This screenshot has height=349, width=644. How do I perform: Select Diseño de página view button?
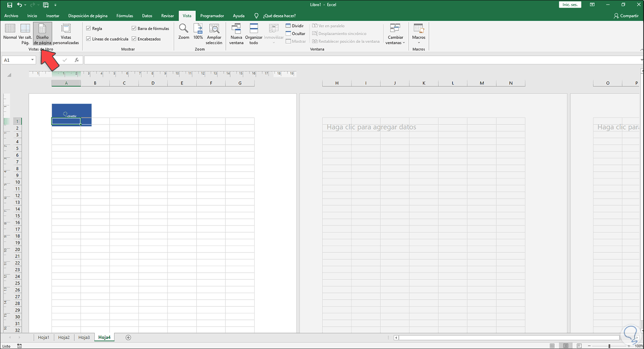tap(43, 33)
